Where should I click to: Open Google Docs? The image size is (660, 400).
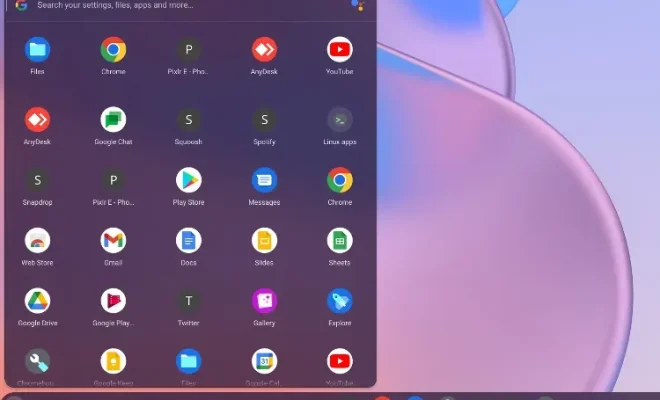click(189, 240)
